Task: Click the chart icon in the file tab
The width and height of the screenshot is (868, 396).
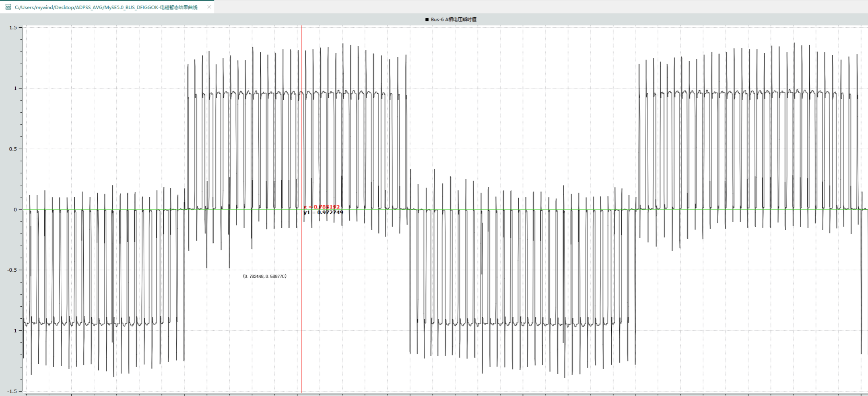Action: coord(8,7)
